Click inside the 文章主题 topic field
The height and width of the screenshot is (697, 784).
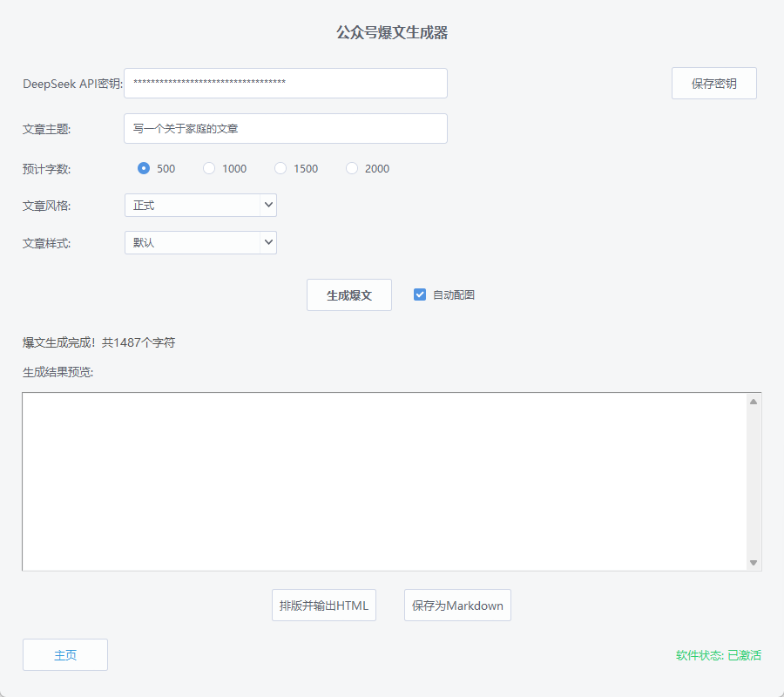point(285,128)
